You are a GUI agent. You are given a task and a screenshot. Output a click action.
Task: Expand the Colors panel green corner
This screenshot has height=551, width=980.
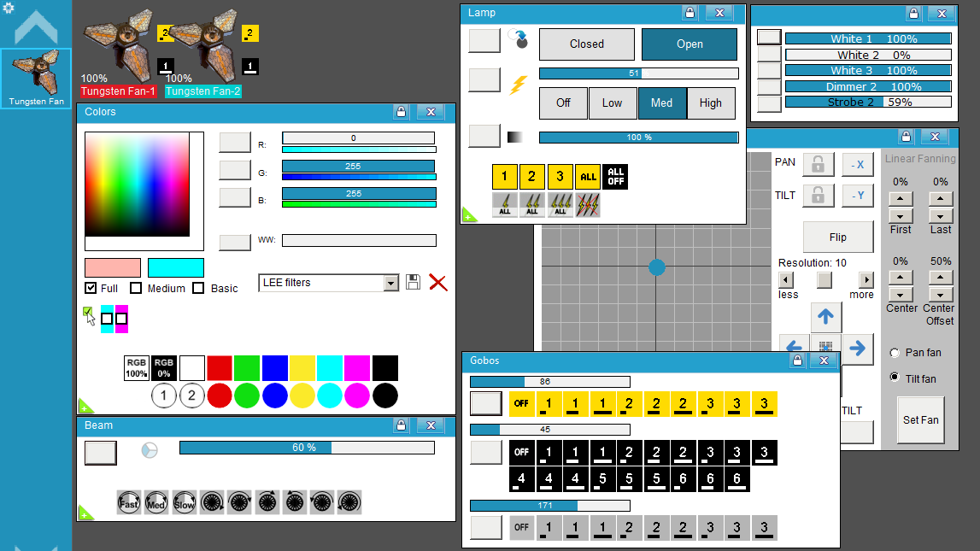click(x=85, y=407)
